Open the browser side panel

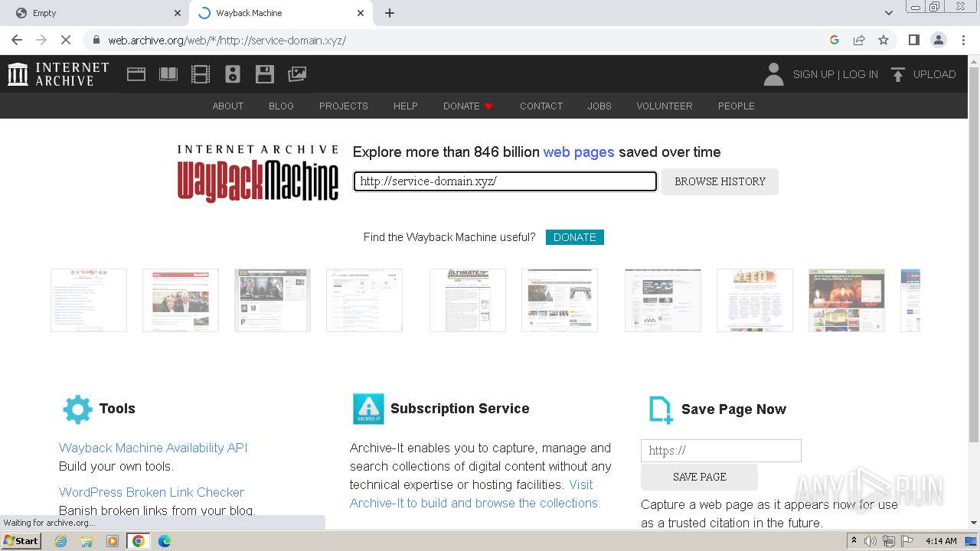pos(913,40)
